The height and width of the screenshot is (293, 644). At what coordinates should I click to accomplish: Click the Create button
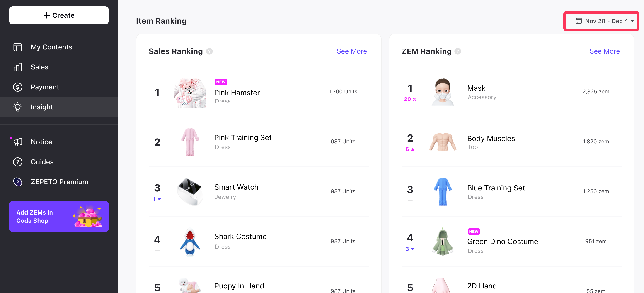pos(59,15)
